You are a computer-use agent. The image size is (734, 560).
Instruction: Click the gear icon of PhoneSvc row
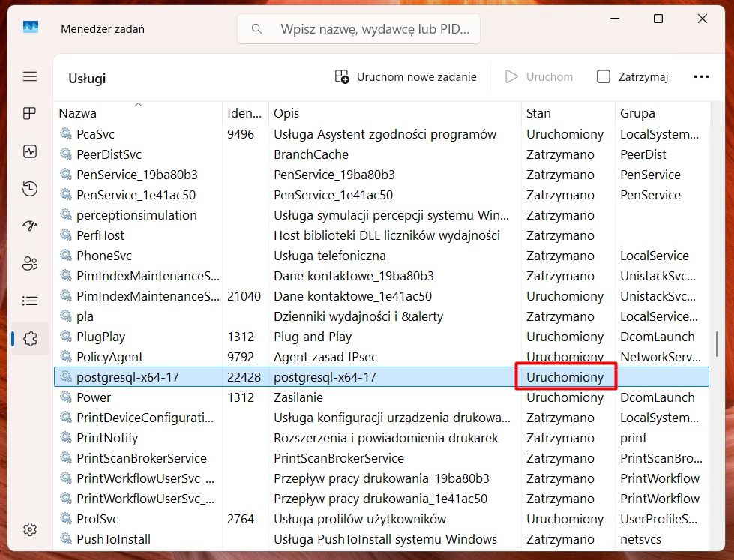66,255
